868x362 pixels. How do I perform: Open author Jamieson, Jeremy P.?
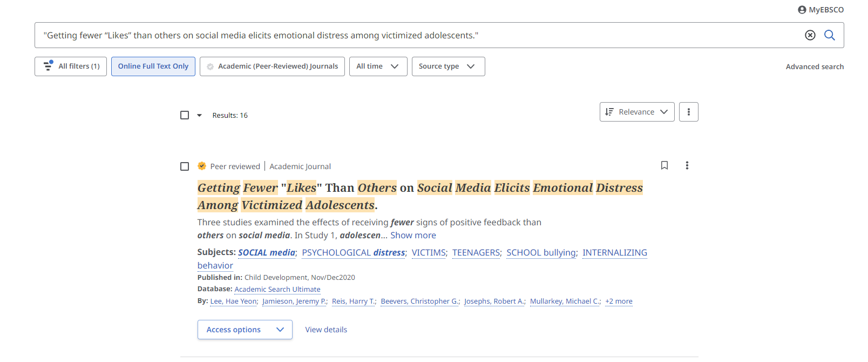[x=294, y=301]
